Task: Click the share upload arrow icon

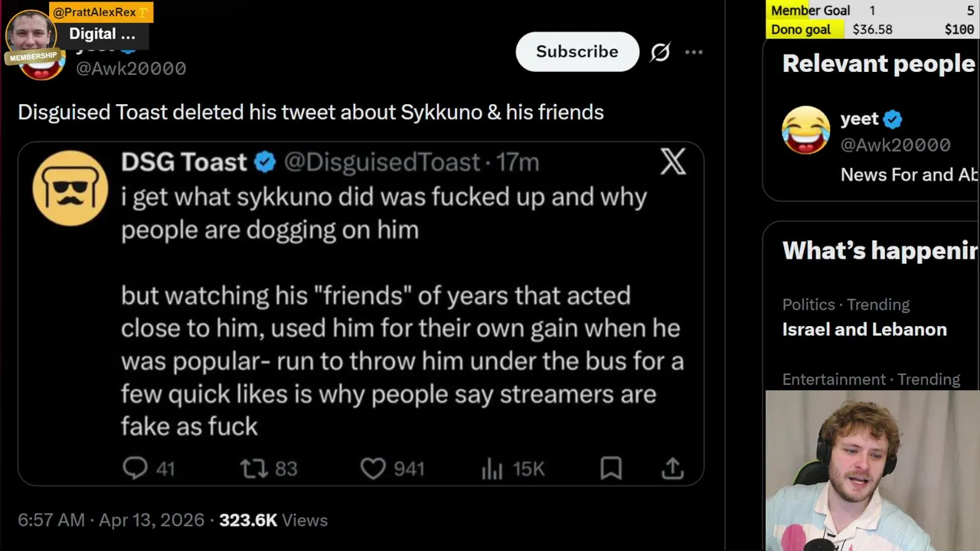Action: point(672,468)
